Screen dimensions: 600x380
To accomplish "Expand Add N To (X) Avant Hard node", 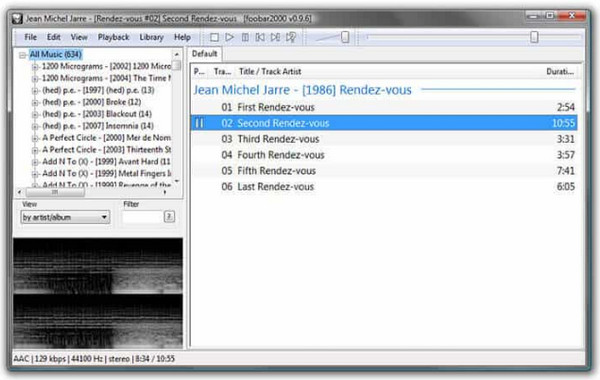I will coord(35,162).
